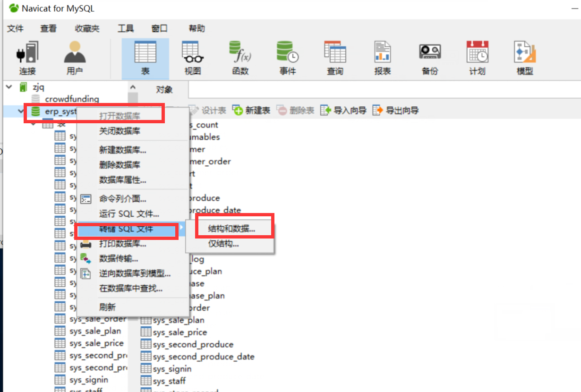Open the 计划 schedule icon

tap(477, 58)
